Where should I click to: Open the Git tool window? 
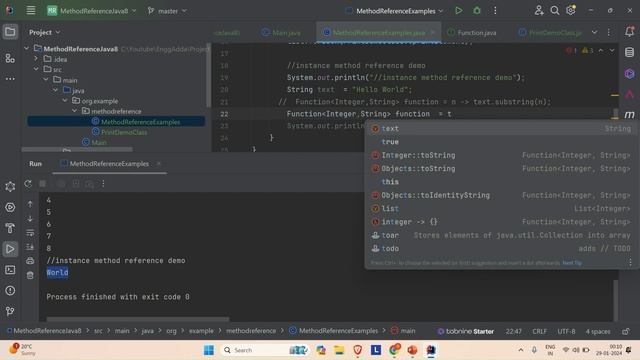tap(10, 311)
